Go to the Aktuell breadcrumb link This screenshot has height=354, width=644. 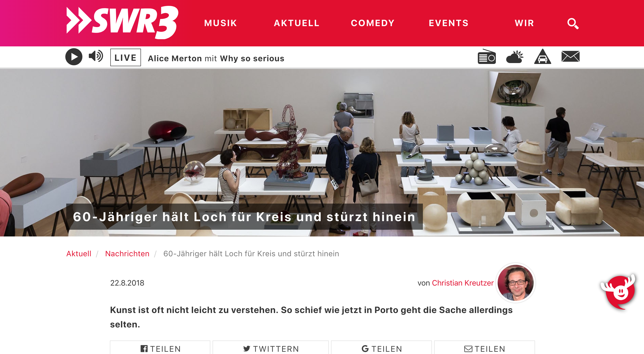point(79,254)
